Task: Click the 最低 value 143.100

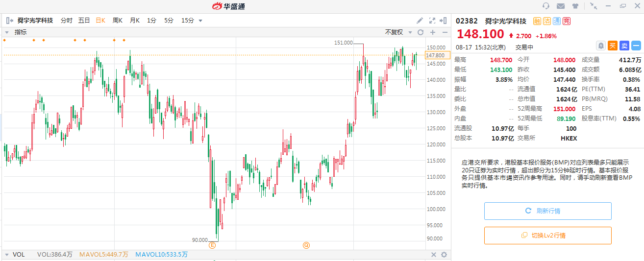Action: (x=501, y=70)
